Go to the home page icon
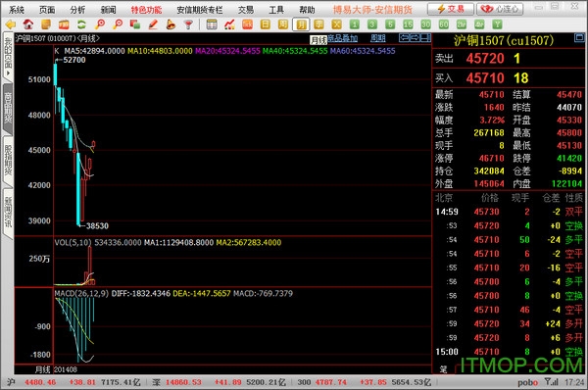This screenshot has width=588, height=390. point(28,24)
